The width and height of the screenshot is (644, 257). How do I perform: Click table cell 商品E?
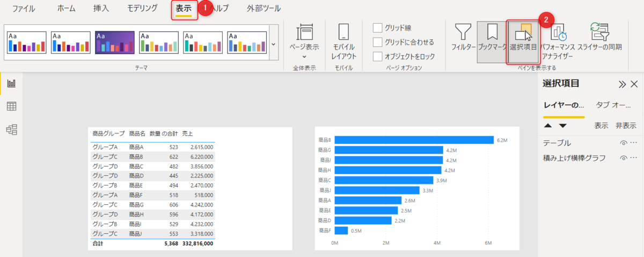tap(136, 185)
